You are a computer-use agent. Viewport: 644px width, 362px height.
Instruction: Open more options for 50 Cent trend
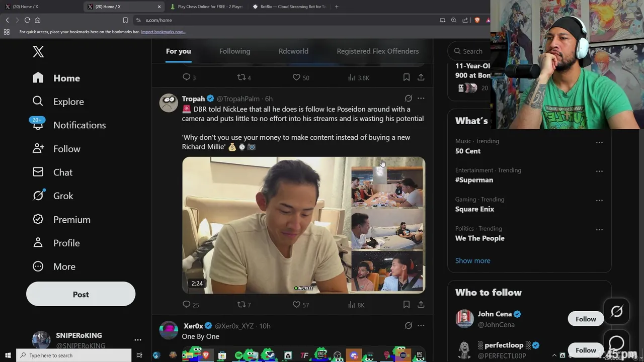[x=599, y=142]
